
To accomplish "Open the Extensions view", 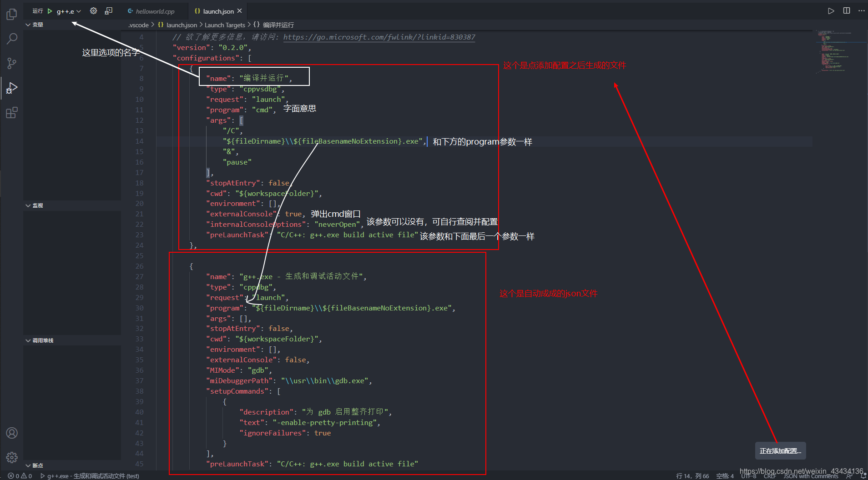I will 12,112.
